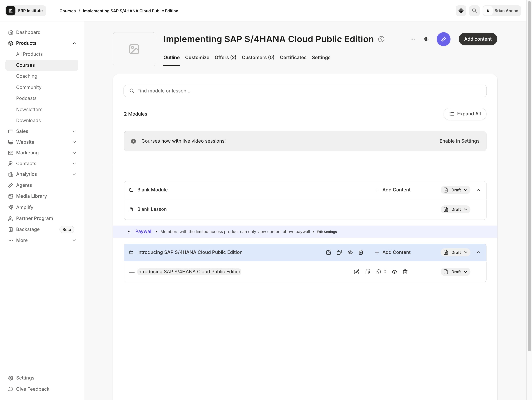Switch to the course Settings tab
532x400 pixels.
(321, 57)
